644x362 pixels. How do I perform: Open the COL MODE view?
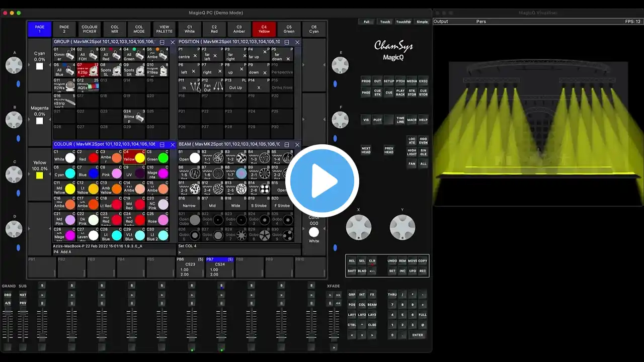pyautogui.click(x=139, y=29)
